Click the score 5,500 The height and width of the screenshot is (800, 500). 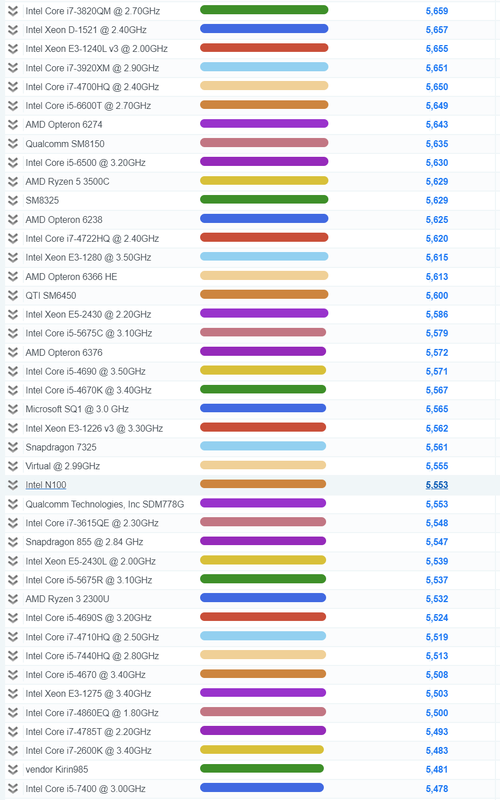tap(437, 713)
